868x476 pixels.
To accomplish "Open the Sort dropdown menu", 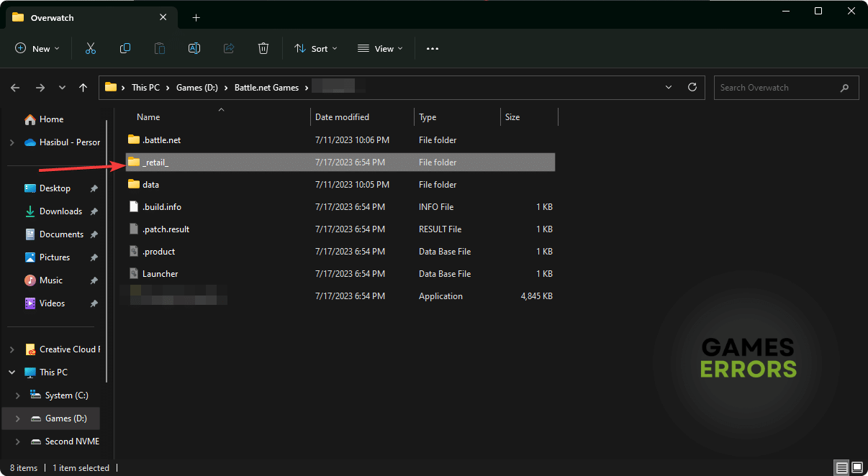I will click(315, 49).
